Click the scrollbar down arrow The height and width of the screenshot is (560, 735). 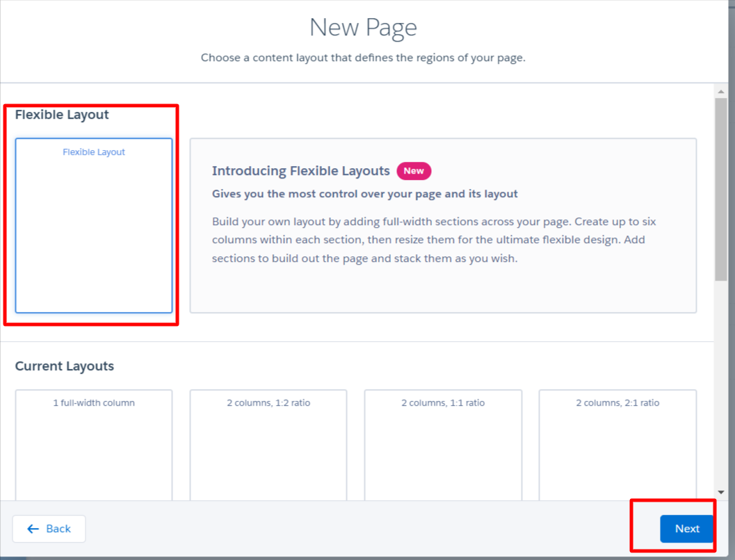coord(720,493)
